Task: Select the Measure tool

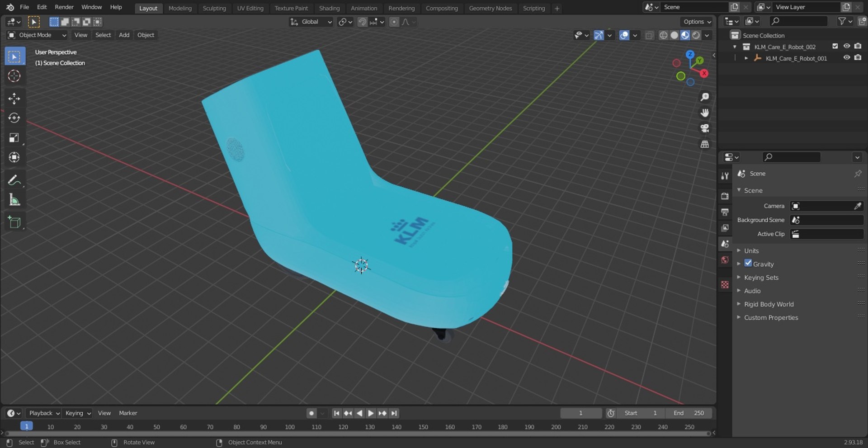Action: click(x=14, y=200)
